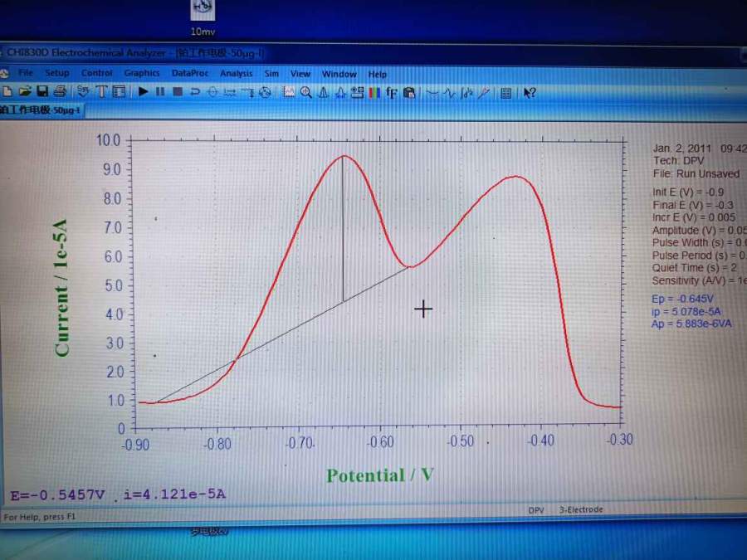Click the application icon beside File menu
Screen dimensions: 747x560
coord(5,73)
